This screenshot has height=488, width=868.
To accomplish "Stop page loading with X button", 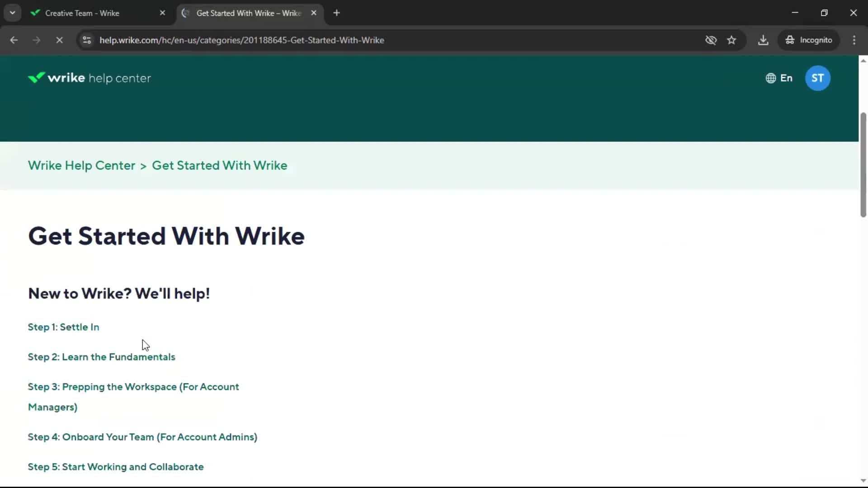I will (59, 40).
